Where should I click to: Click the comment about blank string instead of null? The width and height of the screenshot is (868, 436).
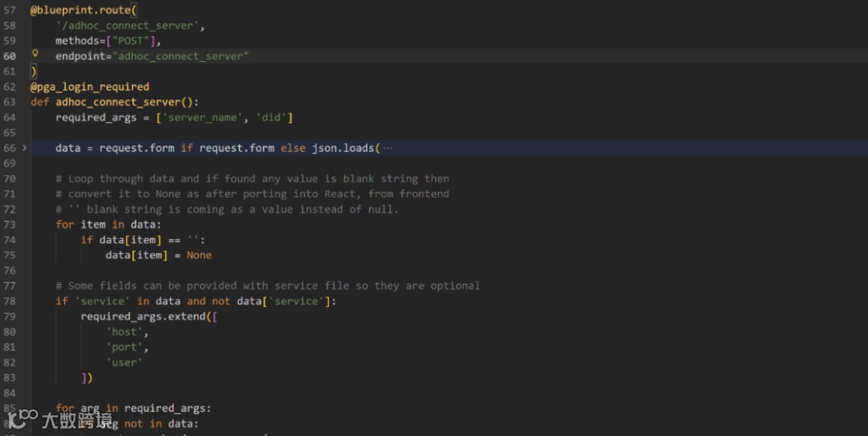click(227, 209)
